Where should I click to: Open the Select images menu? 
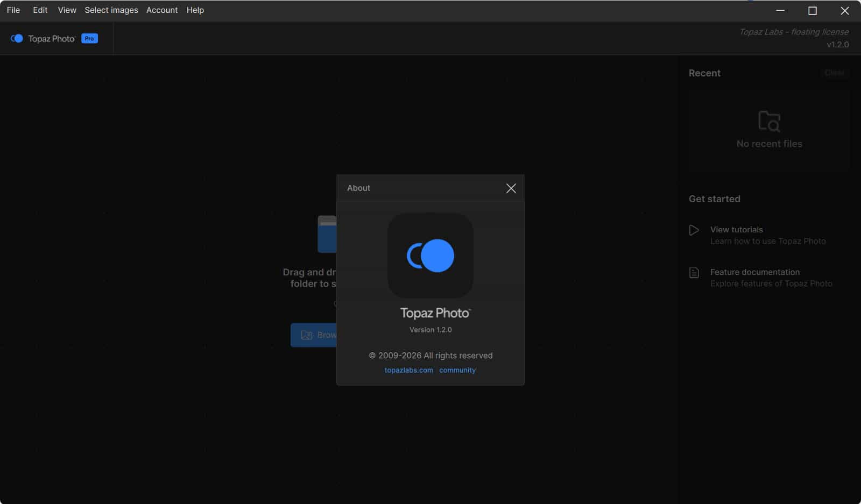tap(111, 10)
